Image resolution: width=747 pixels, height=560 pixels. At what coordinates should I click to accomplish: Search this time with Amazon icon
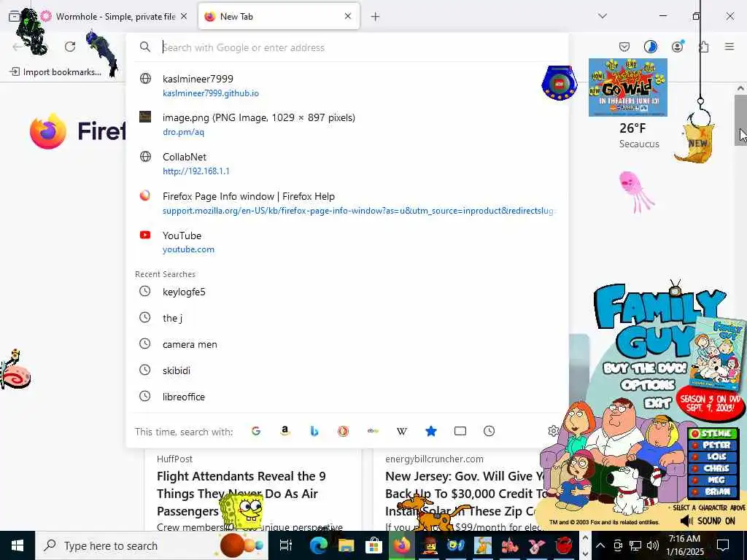285,432
